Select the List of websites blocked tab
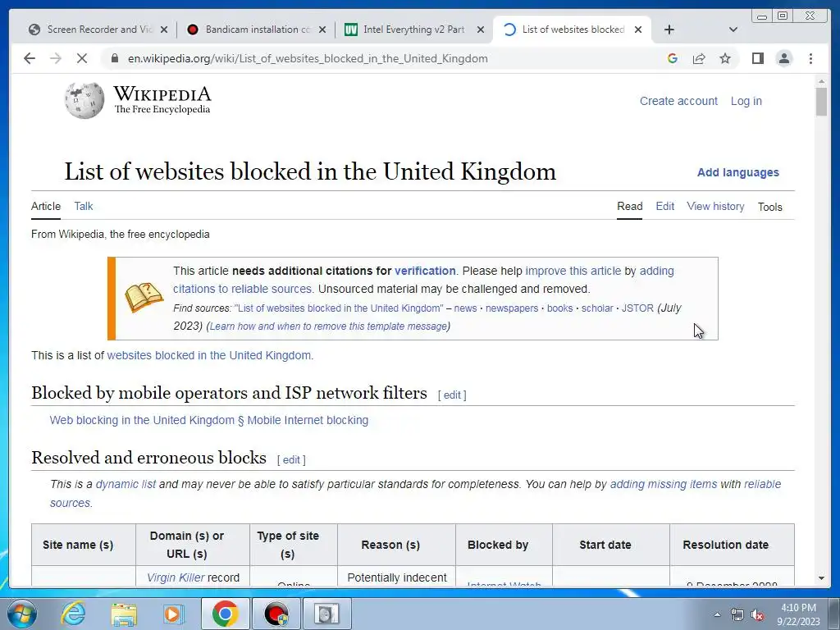 (572, 30)
